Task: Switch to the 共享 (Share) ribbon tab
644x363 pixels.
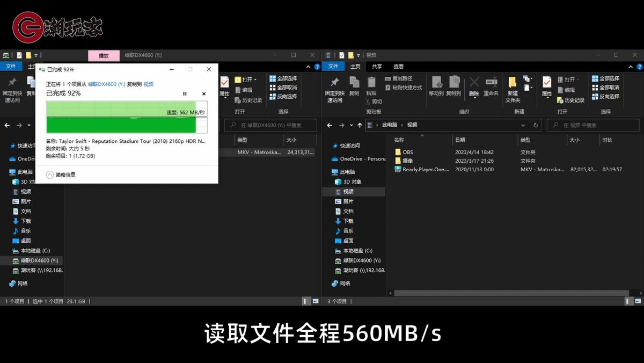Action: click(376, 66)
